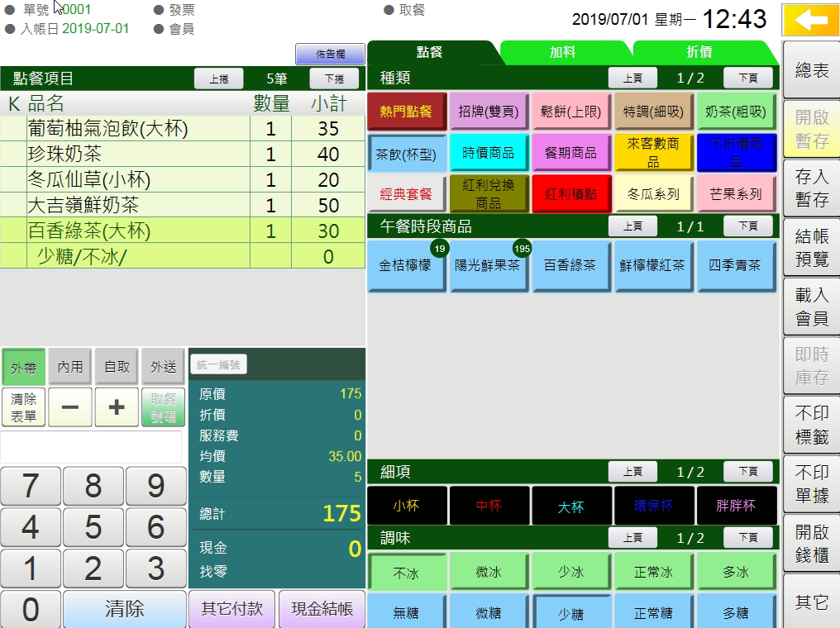This screenshot has height=628, width=840.
Task: Select 外帶 takeout order type
Action: pyautogui.click(x=24, y=367)
